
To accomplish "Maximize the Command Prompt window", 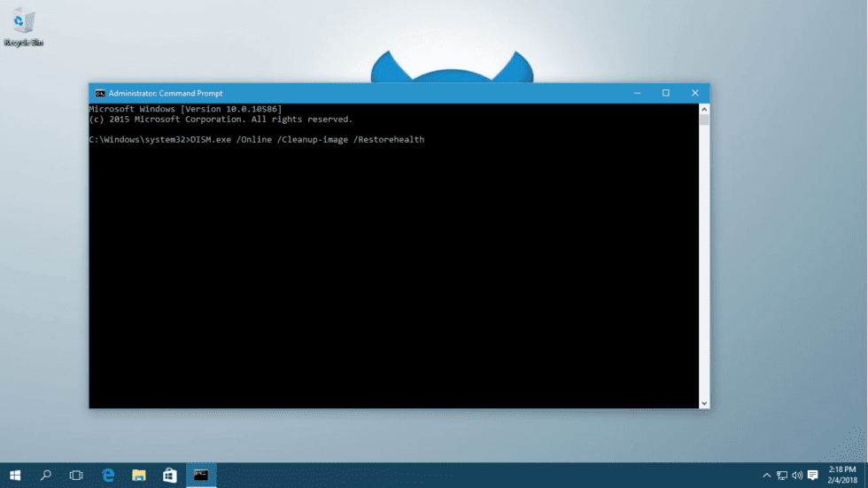I will tap(666, 93).
